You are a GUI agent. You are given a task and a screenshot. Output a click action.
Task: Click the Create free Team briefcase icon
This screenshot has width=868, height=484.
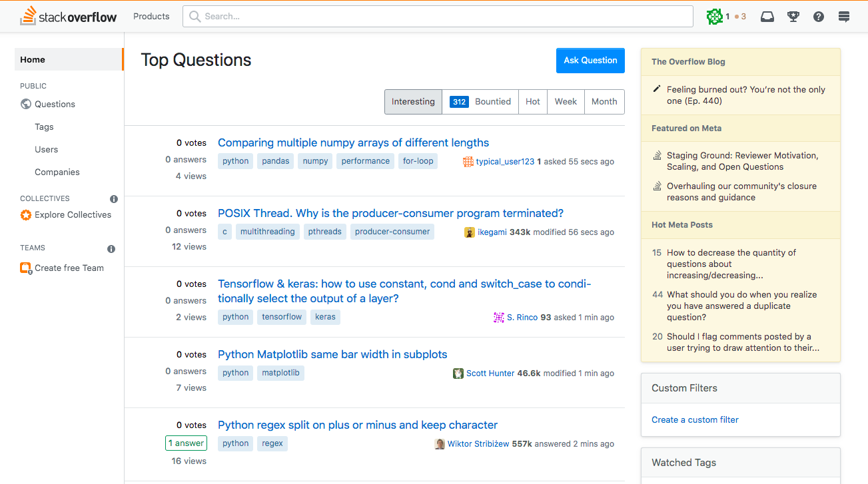pos(26,268)
